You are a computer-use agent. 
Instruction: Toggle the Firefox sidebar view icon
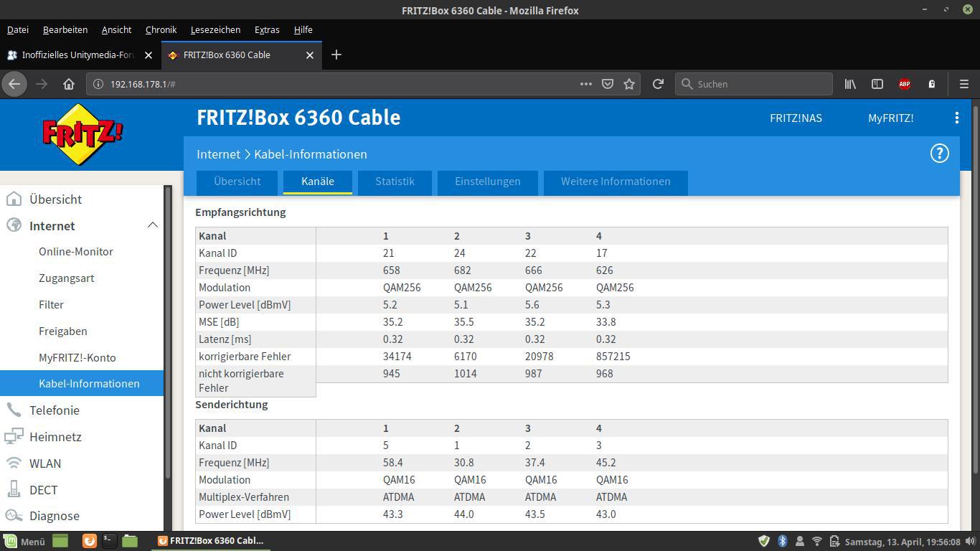pos(877,84)
